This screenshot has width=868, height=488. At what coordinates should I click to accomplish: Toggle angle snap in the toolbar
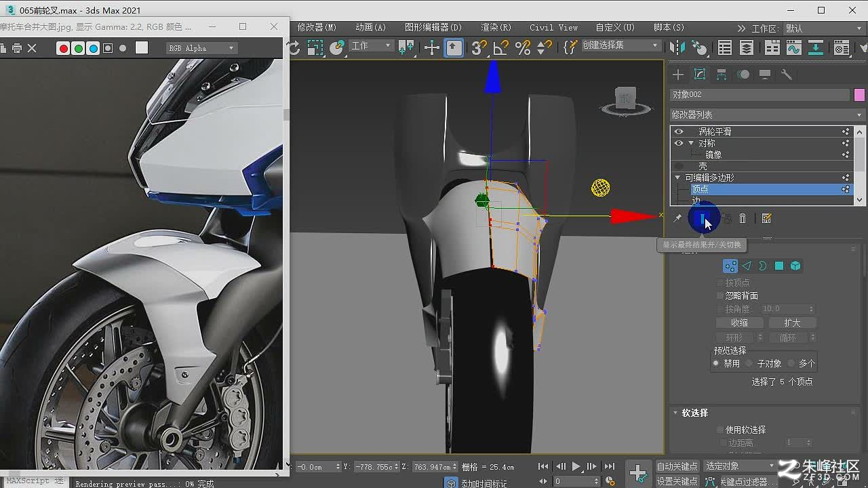tap(500, 47)
